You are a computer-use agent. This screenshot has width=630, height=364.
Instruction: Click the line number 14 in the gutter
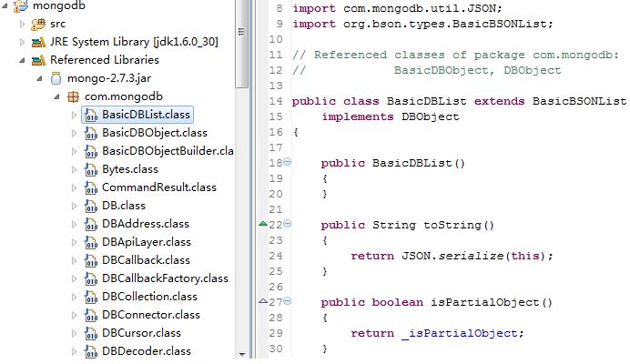(x=276, y=101)
